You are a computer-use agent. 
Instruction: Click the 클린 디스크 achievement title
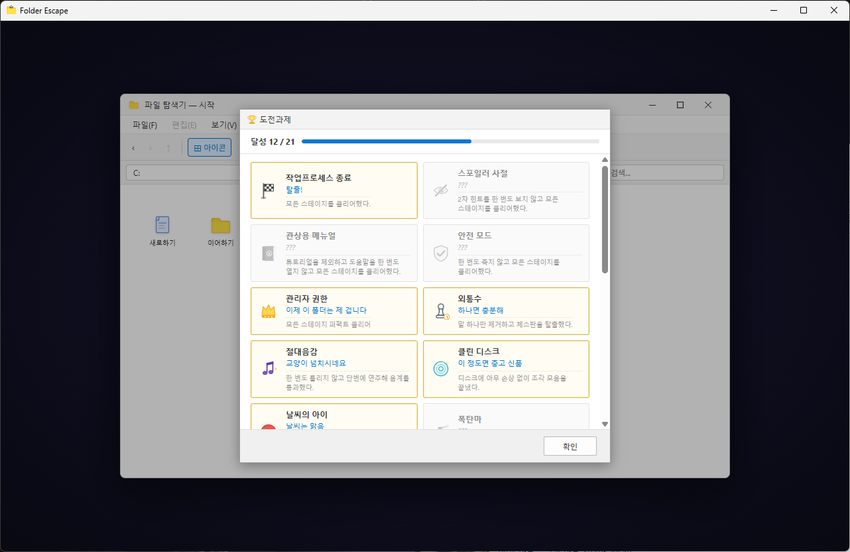[x=478, y=351]
